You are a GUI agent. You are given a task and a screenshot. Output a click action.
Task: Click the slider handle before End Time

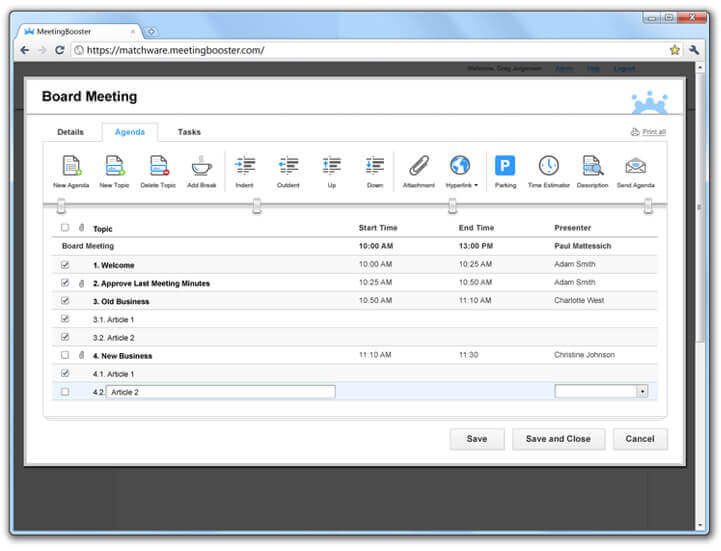pos(452,206)
